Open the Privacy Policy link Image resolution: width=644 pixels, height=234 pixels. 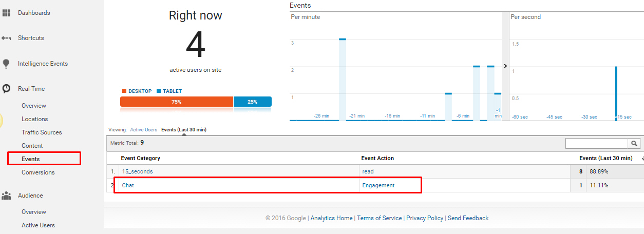click(x=424, y=218)
